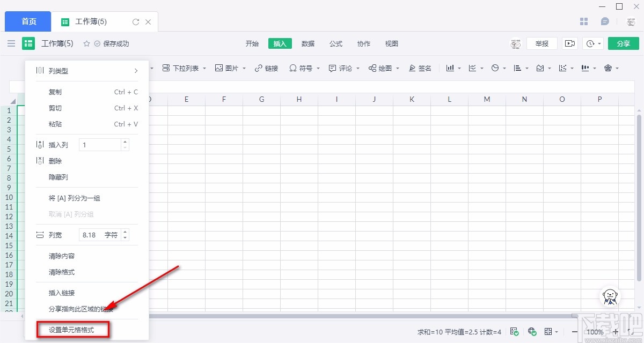
Task: Expand the 下拉列表 options arrow
Action: click(x=205, y=69)
